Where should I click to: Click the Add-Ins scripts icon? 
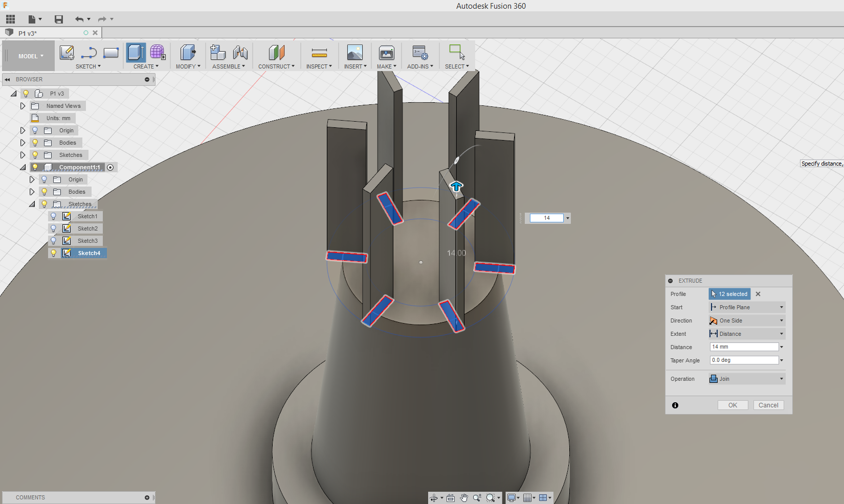[x=420, y=52]
